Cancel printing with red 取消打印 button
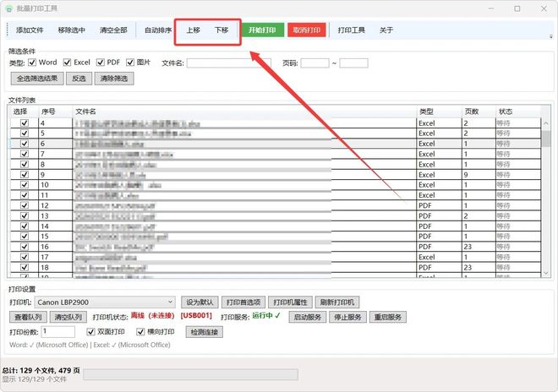 click(307, 30)
